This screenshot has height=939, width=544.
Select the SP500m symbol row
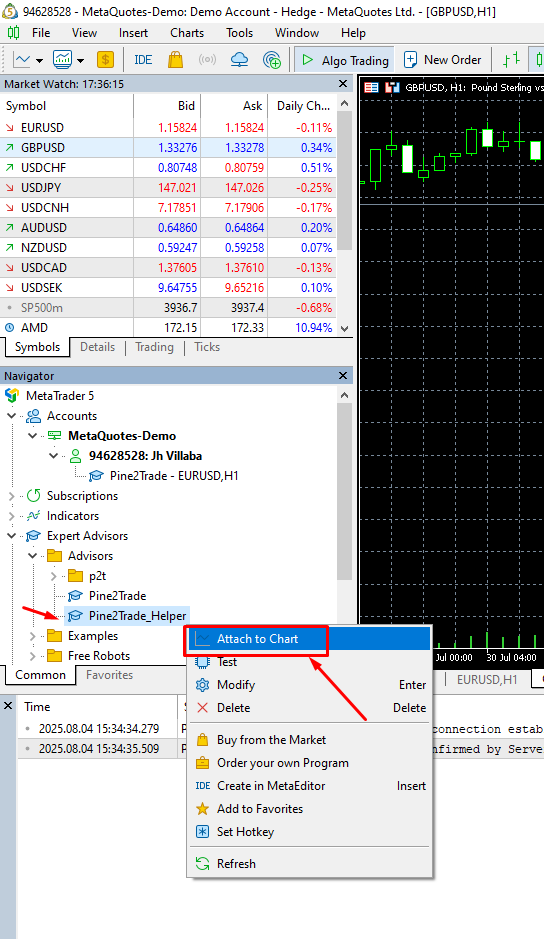pyautogui.click(x=168, y=308)
